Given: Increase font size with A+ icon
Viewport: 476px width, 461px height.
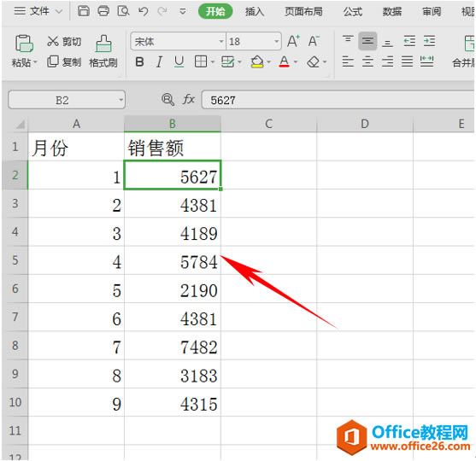Looking at the screenshot, I should coord(293,41).
